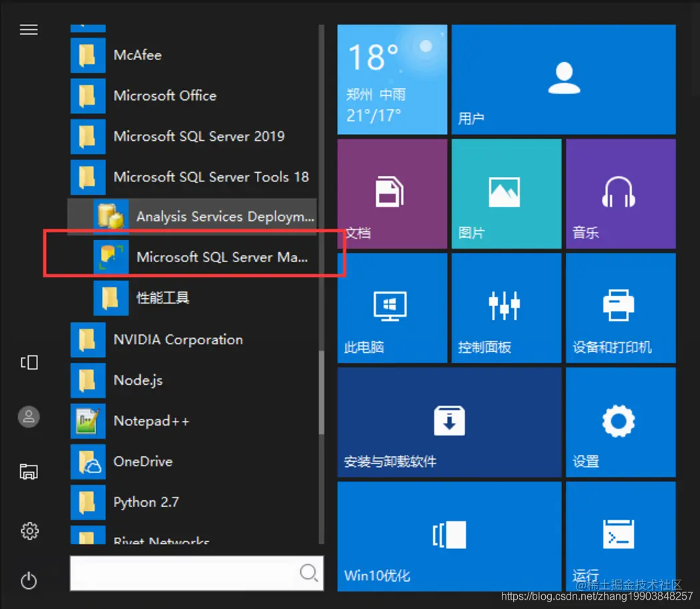Expand the Node.js folder entry

192,381
